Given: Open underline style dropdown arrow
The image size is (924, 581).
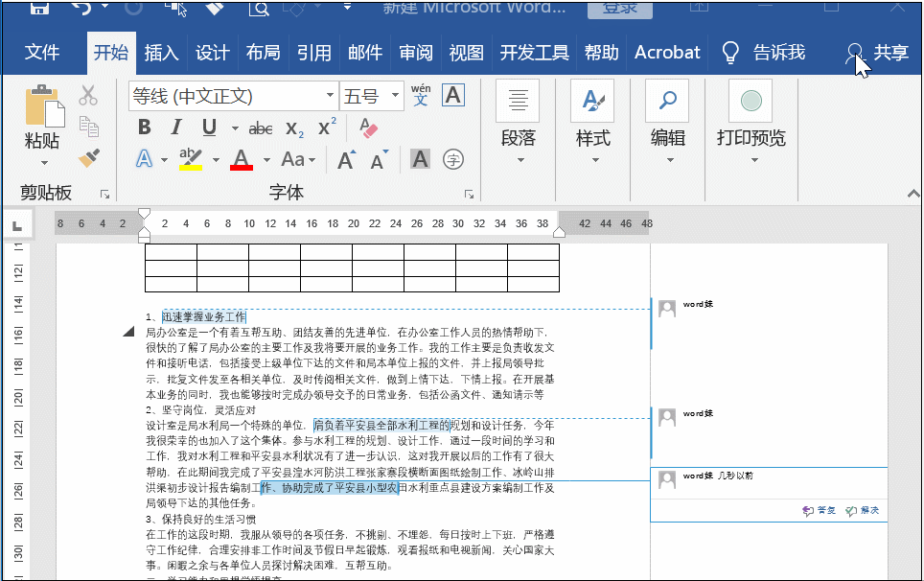Looking at the screenshot, I should point(235,128).
